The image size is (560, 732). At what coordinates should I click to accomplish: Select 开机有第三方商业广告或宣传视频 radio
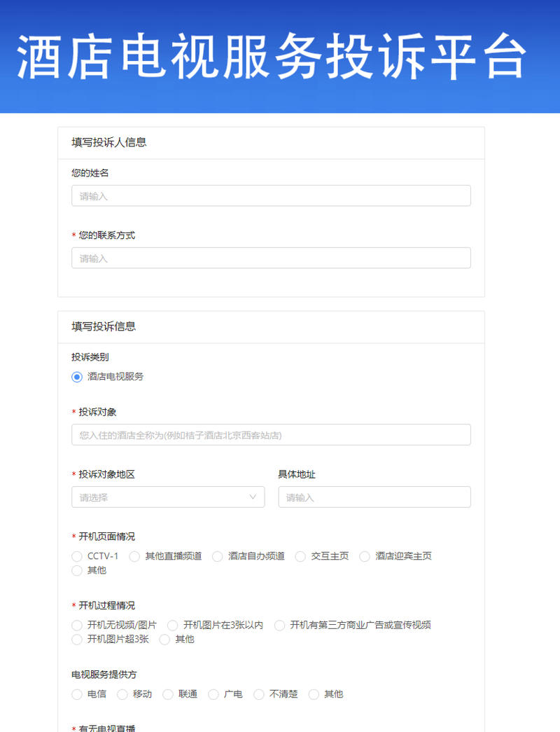(280, 625)
